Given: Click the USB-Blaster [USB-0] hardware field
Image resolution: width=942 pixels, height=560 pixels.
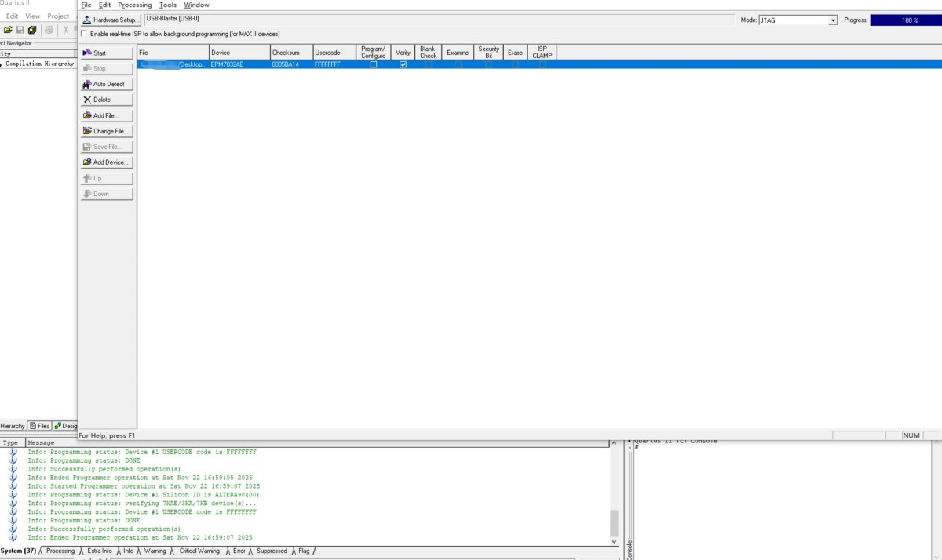Looking at the screenshot, I should point(441,20).
